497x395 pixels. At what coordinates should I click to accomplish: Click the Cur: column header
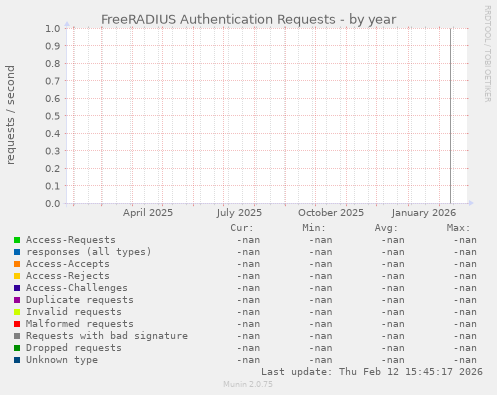pos(242,228)
